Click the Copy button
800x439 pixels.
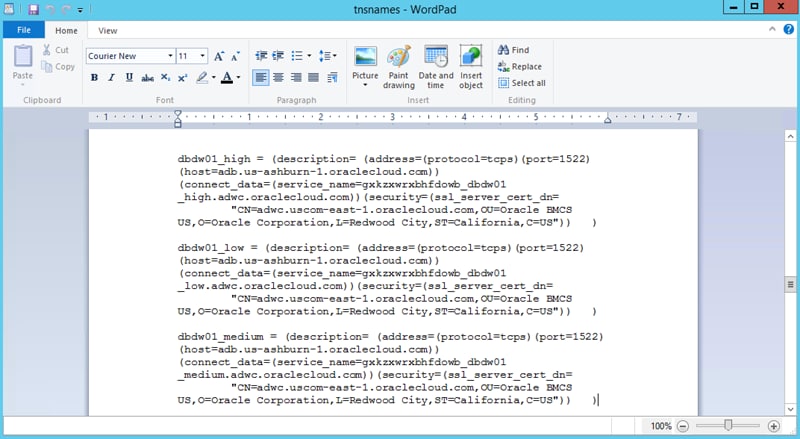point(58,67)
